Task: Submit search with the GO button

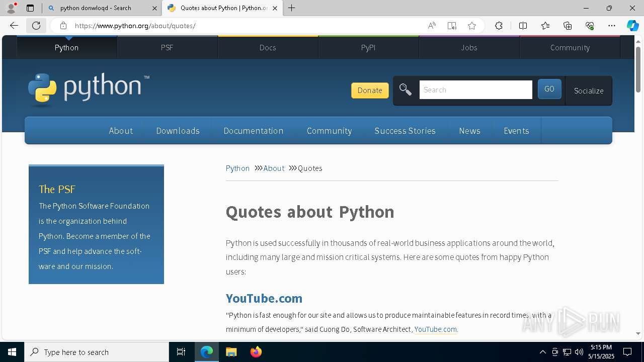Action: click(549, 89)
